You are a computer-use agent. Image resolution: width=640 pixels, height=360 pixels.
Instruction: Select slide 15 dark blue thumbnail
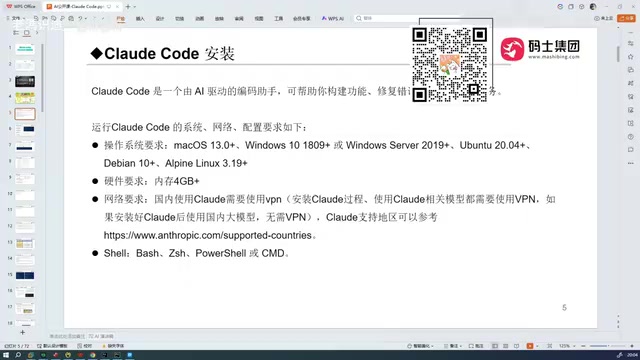tap(25, 276)
